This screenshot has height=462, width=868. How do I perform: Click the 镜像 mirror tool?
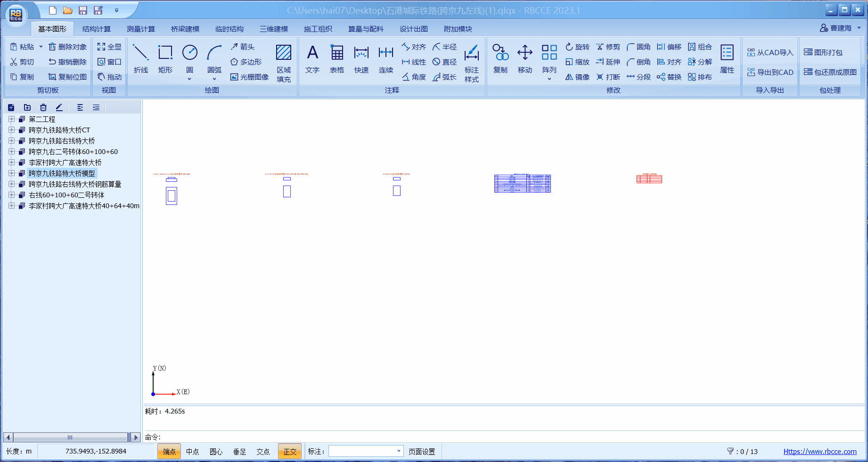click(x=577, y=77)
